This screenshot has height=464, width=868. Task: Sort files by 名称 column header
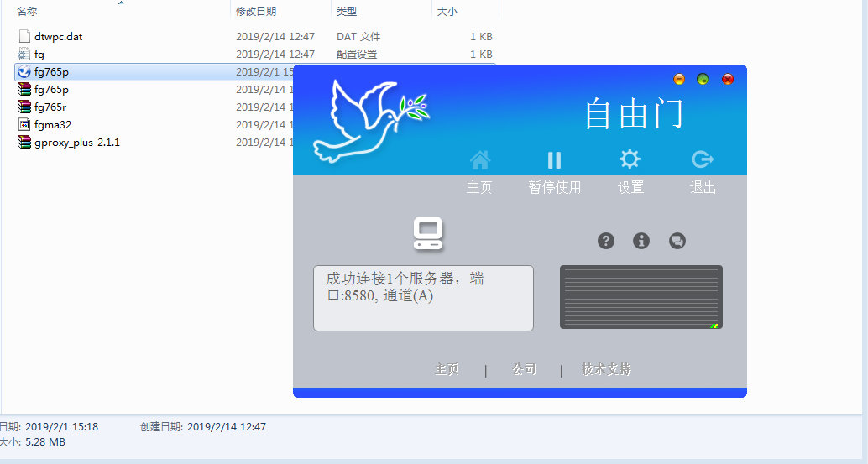[x=27, y=11]
